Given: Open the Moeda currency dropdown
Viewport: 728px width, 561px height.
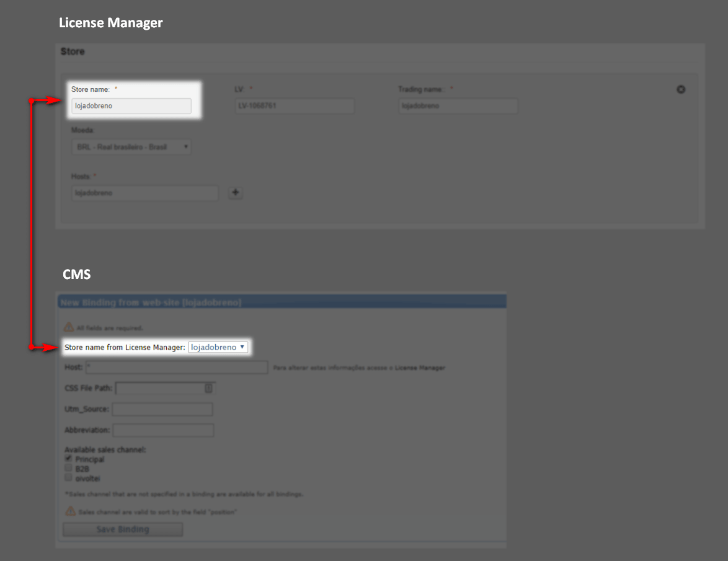Looking at the screenshot, I should point(131,148).
